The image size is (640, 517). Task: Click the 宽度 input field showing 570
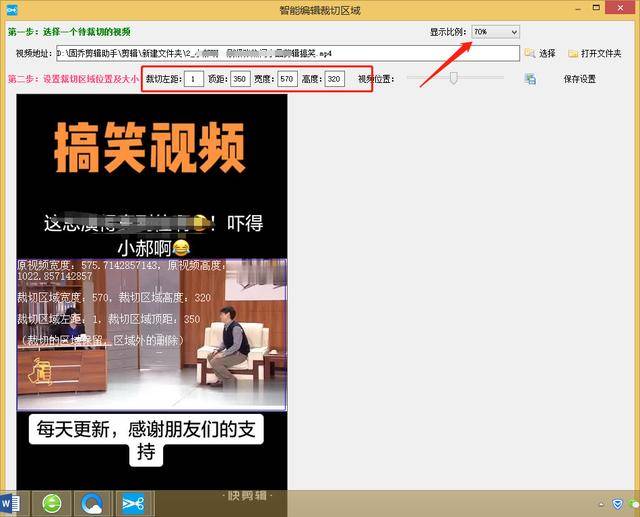coord(287,79)
